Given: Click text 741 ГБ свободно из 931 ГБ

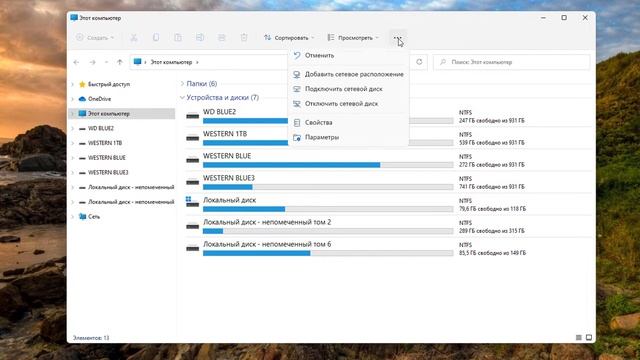Looking at the screenshot, I should (492, 187).
